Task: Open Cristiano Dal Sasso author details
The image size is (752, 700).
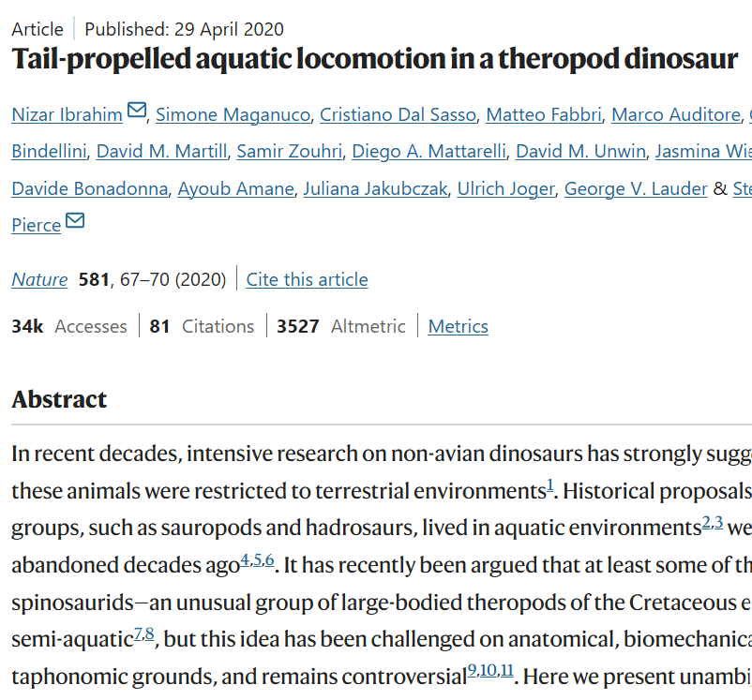Action: pos(398,114)
